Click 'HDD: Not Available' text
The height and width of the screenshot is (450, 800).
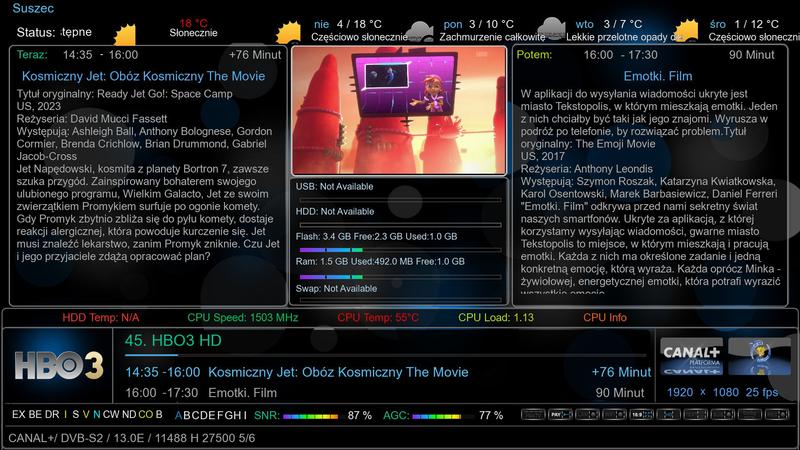tap(335, 211)
